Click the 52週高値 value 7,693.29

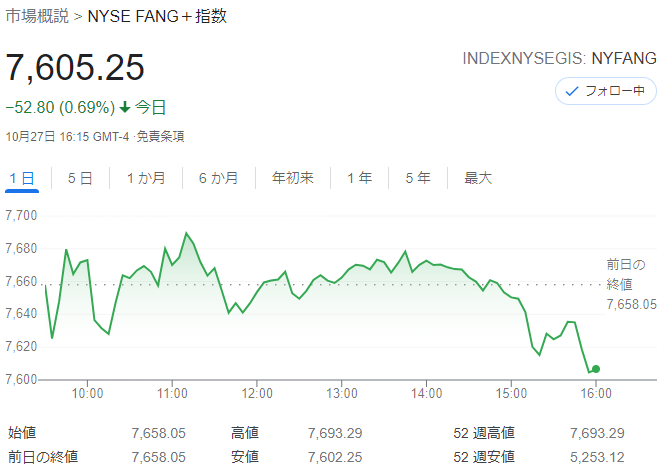pyautogui.click(x=597, y=433)
